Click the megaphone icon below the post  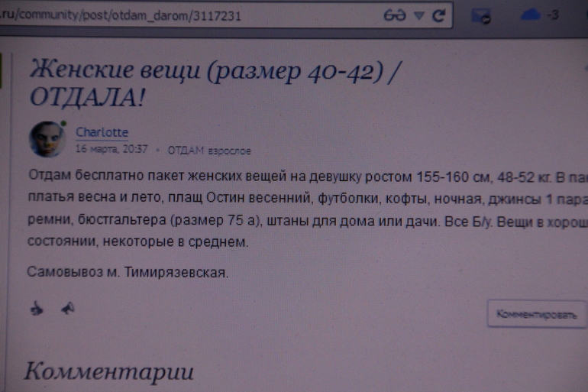(67, 309)
